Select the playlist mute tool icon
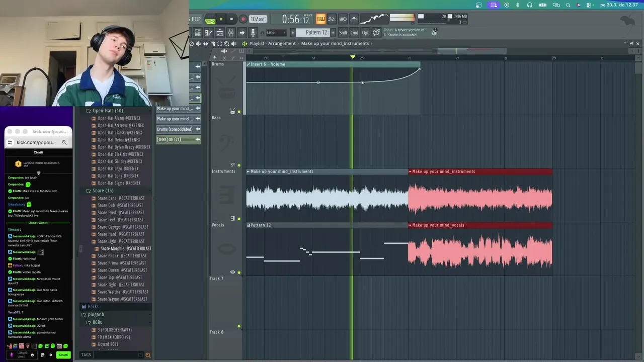The height and width of the screenshot is (362, 644). pyautogui.click(x=198, y=44)
